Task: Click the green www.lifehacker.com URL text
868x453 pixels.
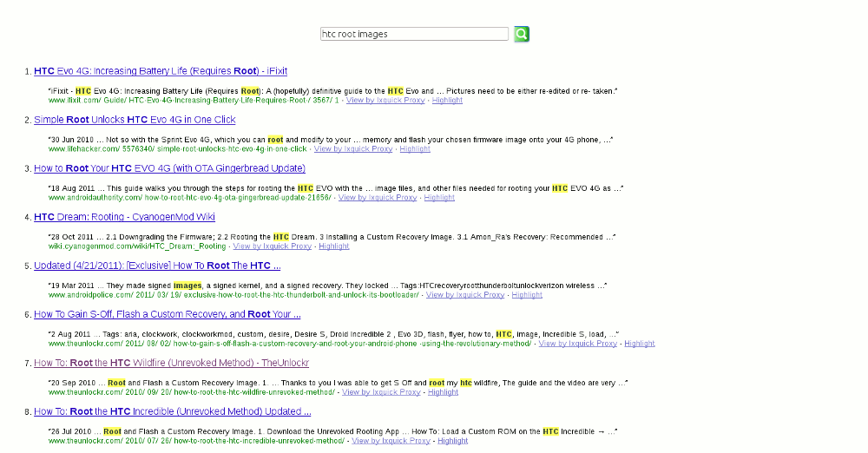Action: (x=178, y=149)
